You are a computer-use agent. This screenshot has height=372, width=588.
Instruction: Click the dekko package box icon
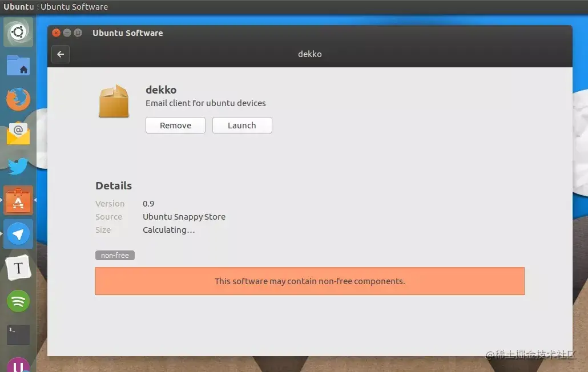(x=114, y=101)
